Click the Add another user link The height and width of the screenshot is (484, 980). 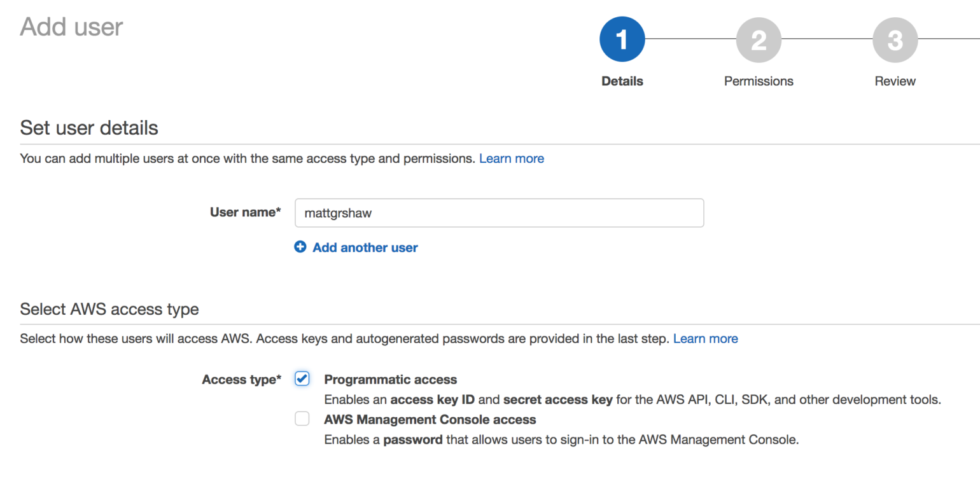tap(365, 247)
